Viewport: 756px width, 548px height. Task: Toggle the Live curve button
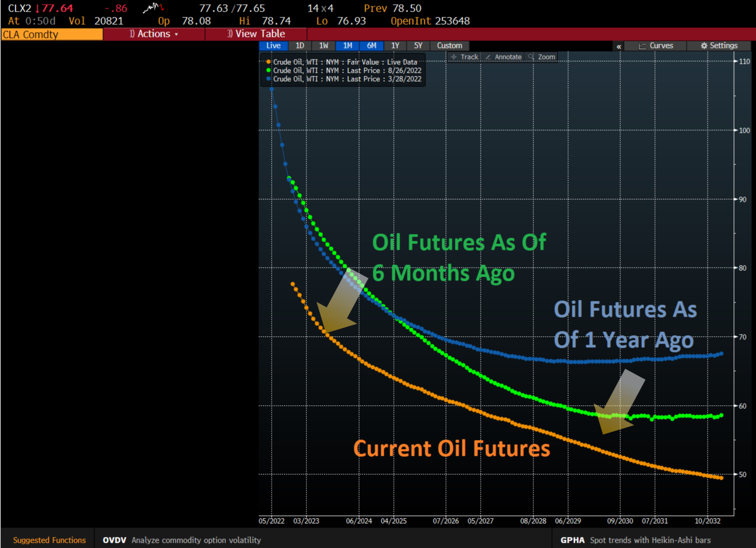click(x=273, y=46)
